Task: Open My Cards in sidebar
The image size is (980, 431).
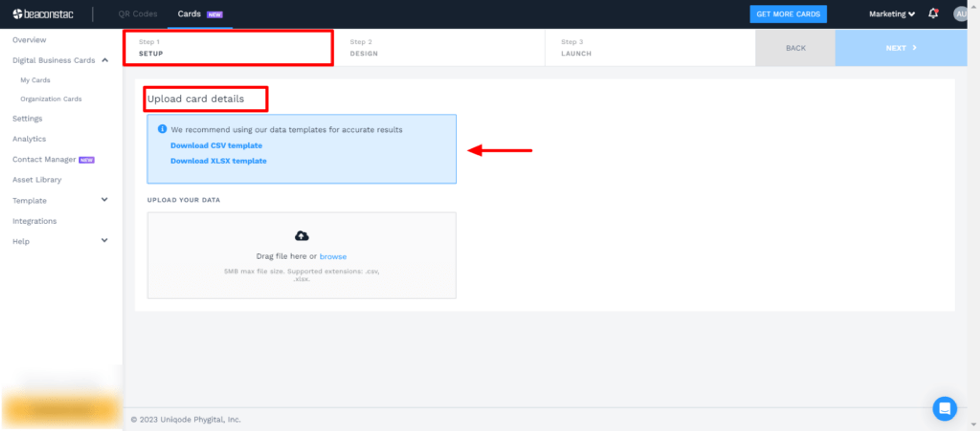Action: point(35,80)
